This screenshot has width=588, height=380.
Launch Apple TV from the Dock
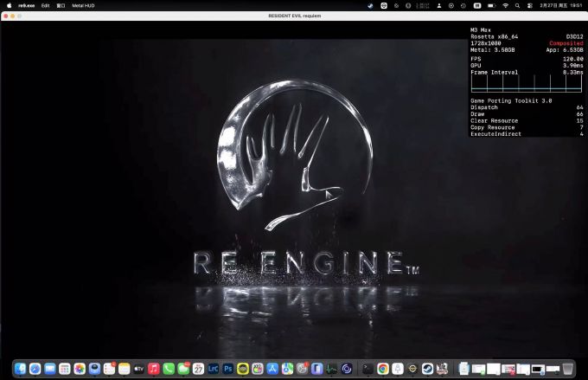point(138,369)
